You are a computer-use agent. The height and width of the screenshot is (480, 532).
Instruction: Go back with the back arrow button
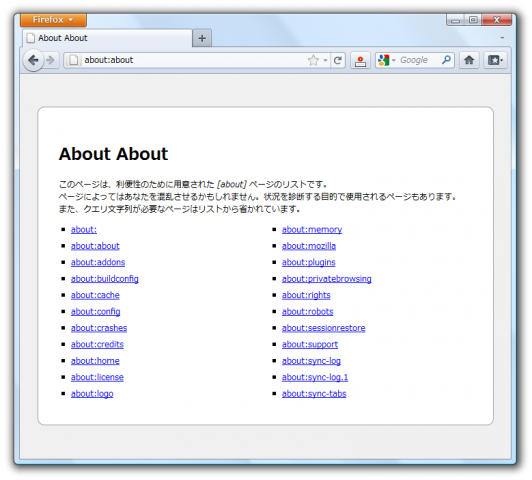33,61
